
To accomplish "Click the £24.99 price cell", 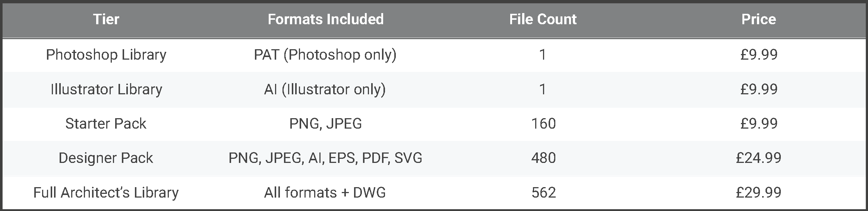I will 758,158.
